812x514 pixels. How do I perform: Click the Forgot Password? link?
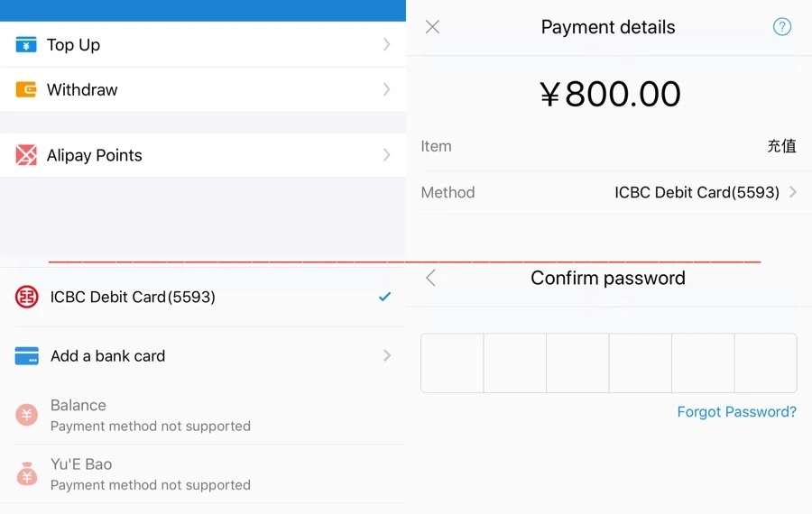point(736,412)
